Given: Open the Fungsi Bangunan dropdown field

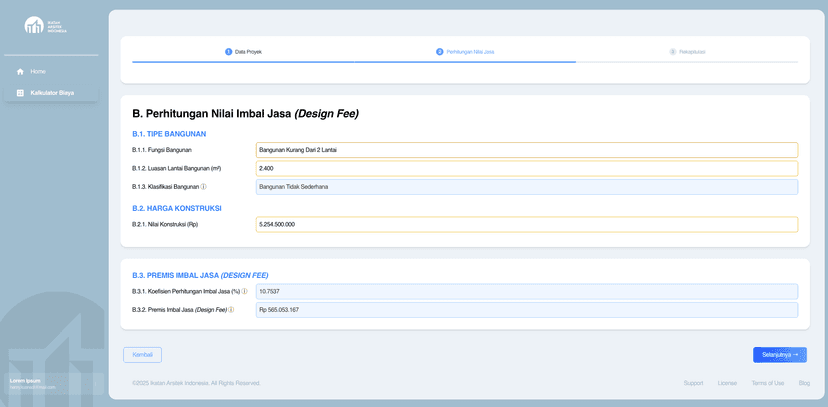Looking at the screenshot, I should point(527,150).
